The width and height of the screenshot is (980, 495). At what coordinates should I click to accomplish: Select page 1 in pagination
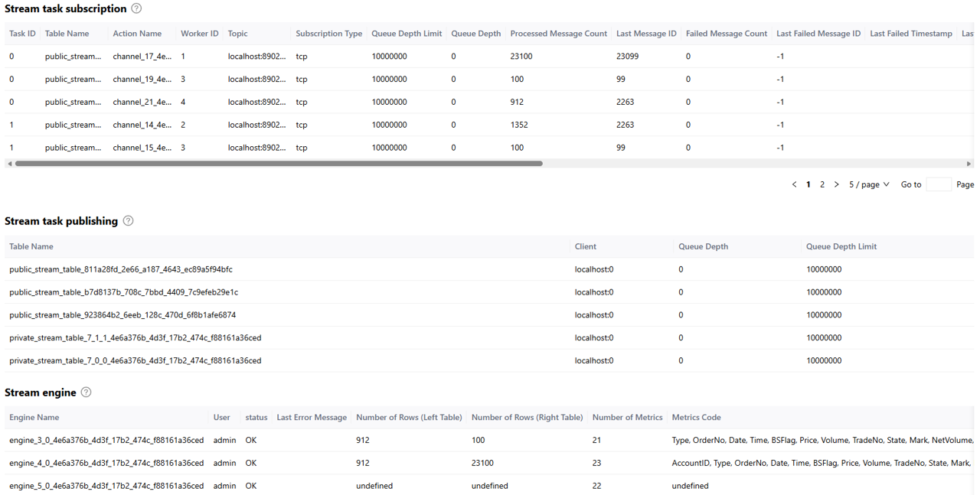[808, 184]
